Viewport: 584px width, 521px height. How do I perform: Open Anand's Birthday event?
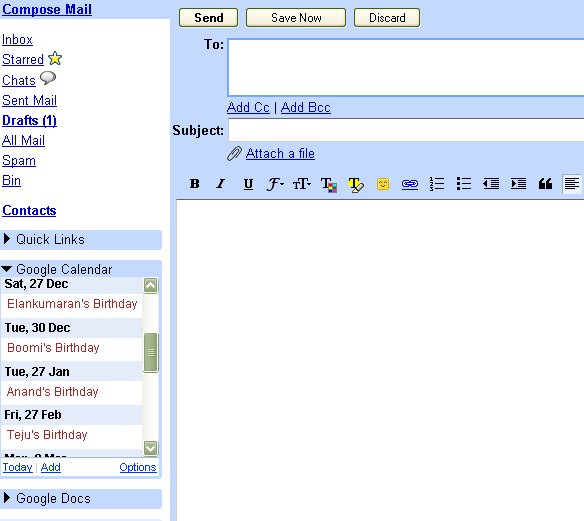53,392
